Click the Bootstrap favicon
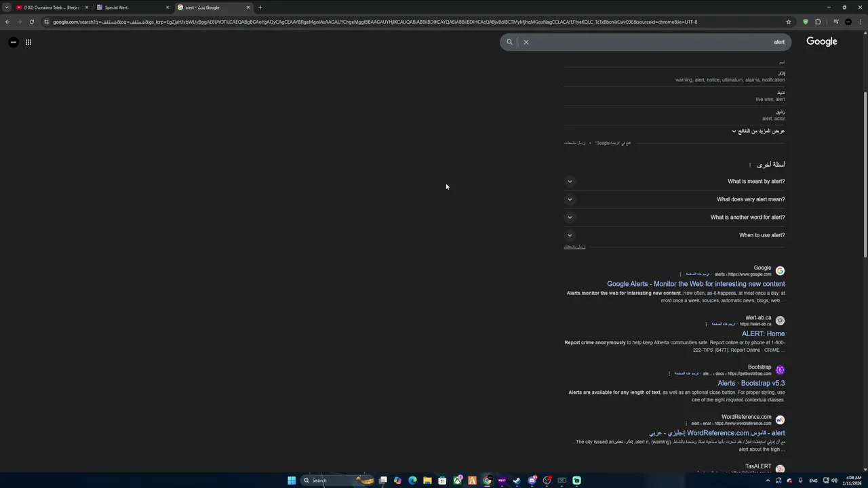 click(780, 370)
